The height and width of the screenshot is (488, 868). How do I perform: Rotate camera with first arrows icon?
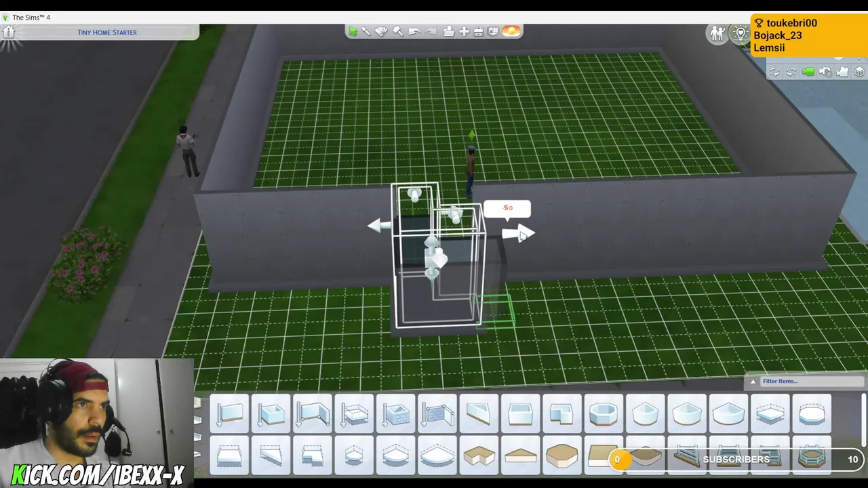[774, 72]
